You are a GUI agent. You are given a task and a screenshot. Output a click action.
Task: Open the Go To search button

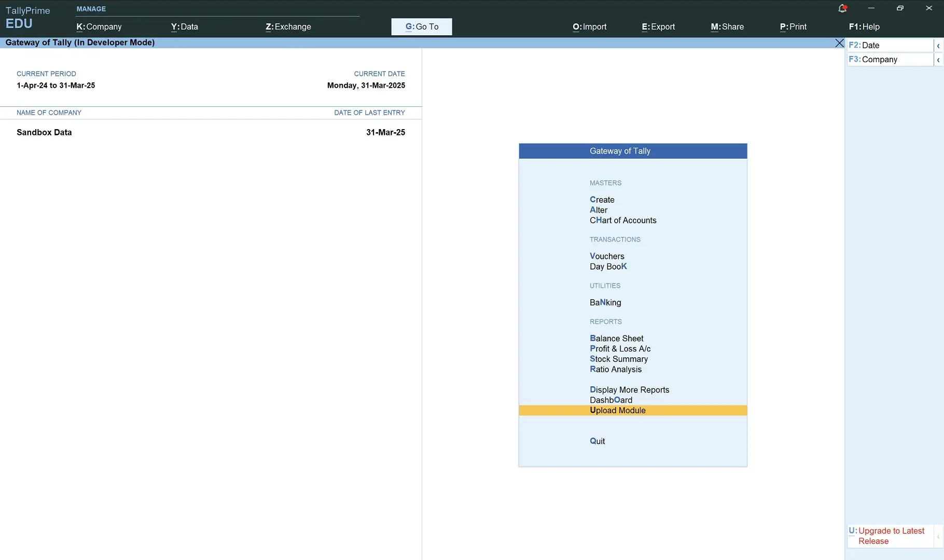(x=422, y=27)
